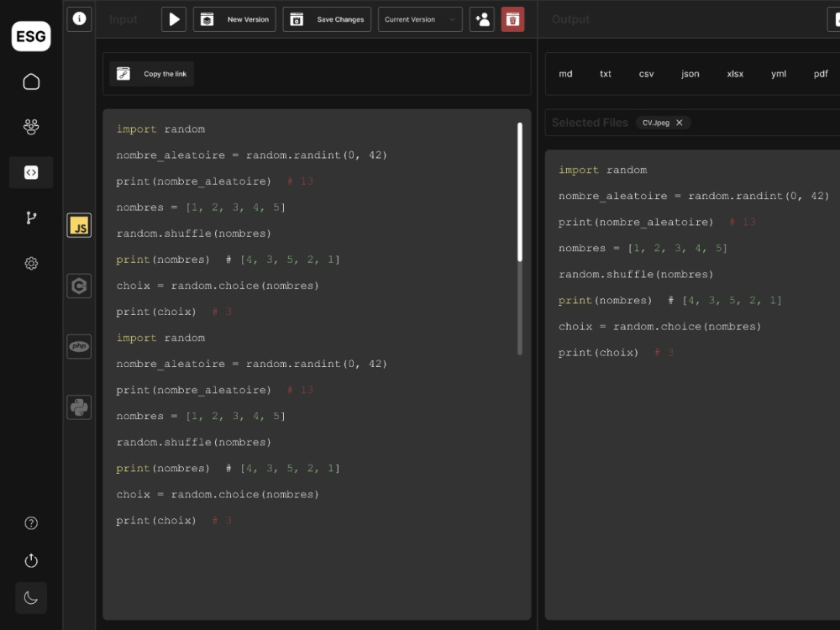Image resolution: width=840 pixels, height=630 pixels.
Task: Click the red delete trash icon
Action: point(512,19)
